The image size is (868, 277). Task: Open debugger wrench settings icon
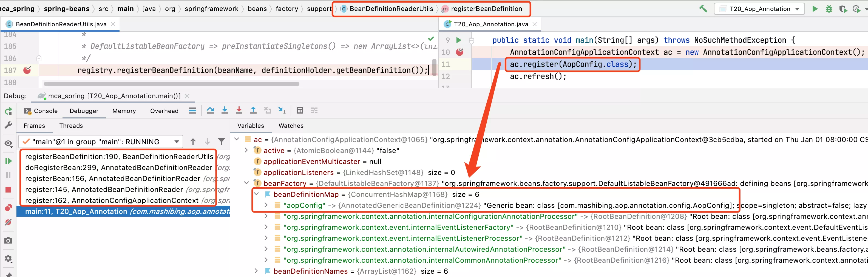pyautogui.click(x=8, y=125)
